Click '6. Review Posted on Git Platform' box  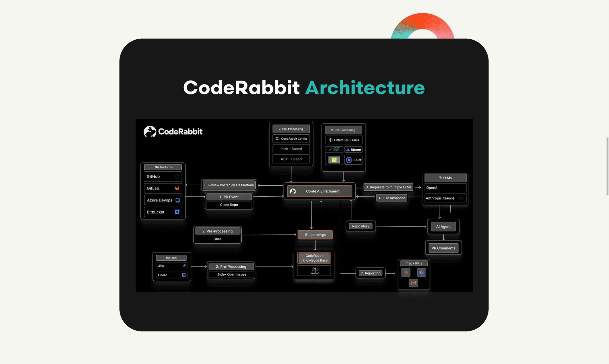pyautogui.click(x=229, y=185)
